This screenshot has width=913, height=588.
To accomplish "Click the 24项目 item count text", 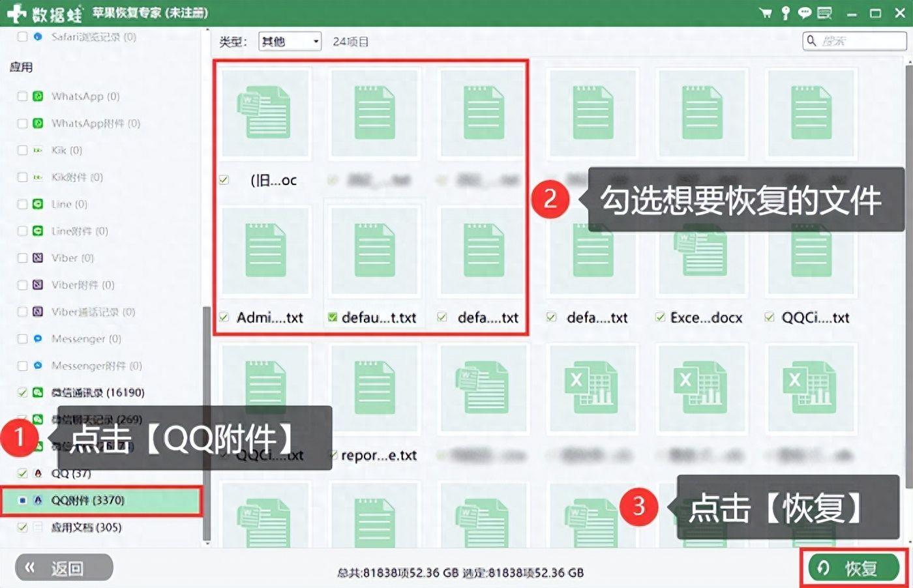I will coord(350,42).
